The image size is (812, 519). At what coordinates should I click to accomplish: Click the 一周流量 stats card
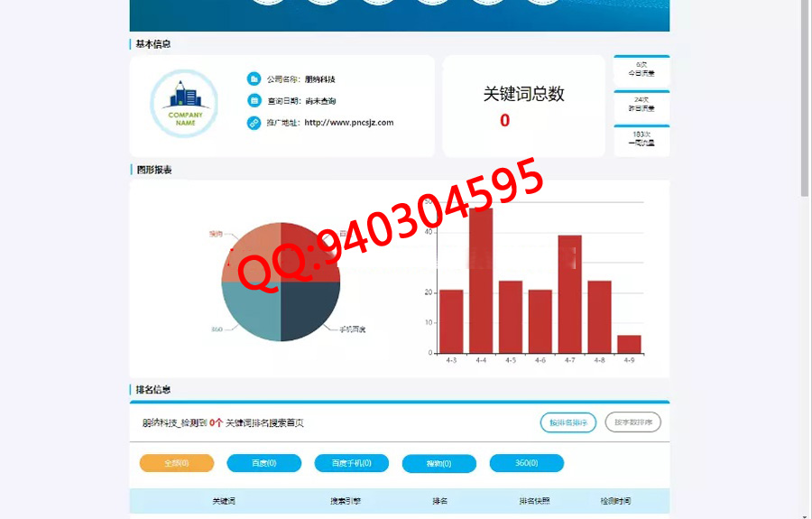coord(641,139)
